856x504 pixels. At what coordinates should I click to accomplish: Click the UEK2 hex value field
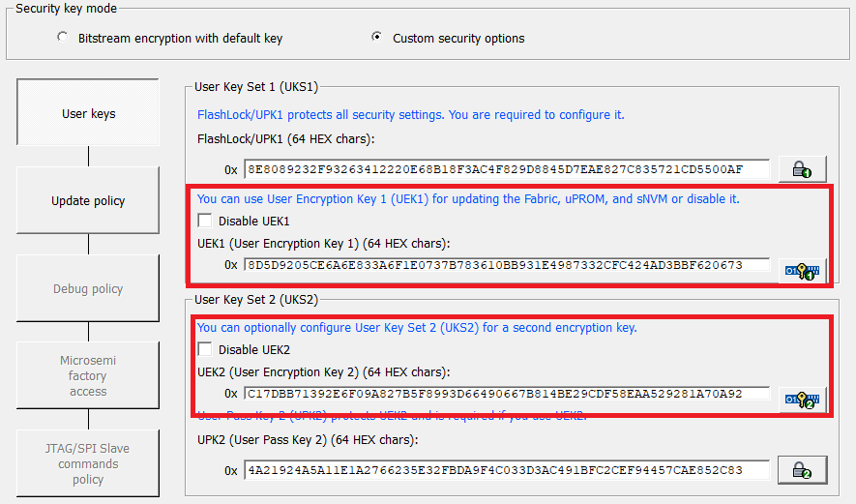507,394
